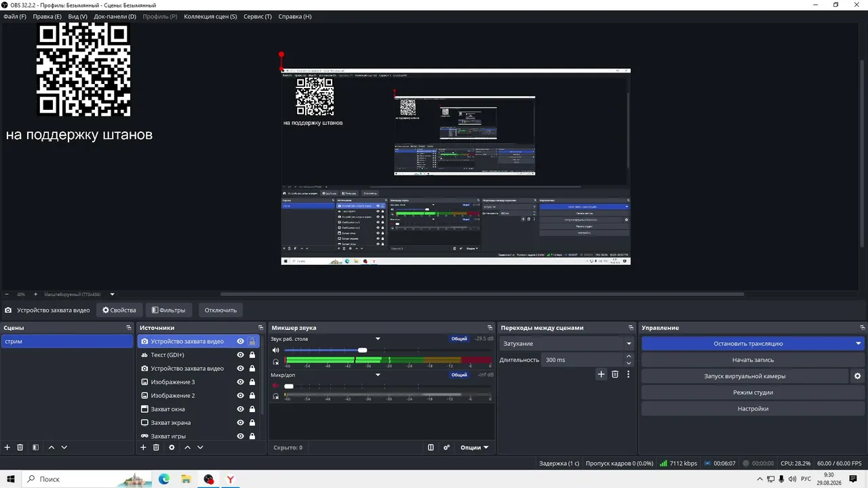
Task: Unlock the Текст (GDI+) source
Action: (x=252, y=355)
